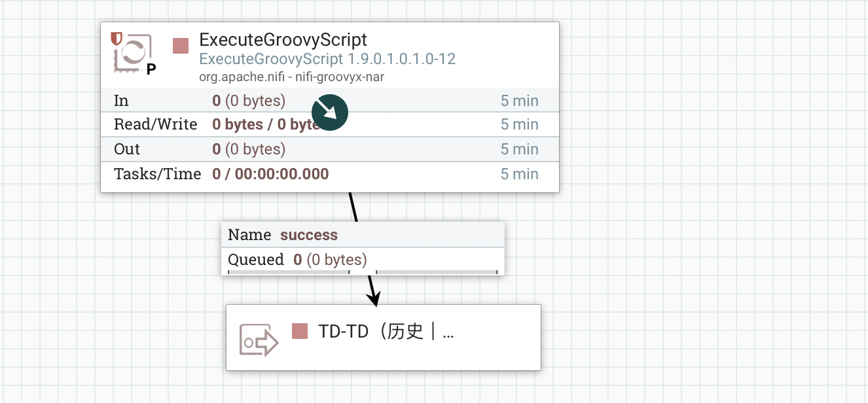
Task: Click the Read/Write row 5 min value
Action: click(520, 124)
